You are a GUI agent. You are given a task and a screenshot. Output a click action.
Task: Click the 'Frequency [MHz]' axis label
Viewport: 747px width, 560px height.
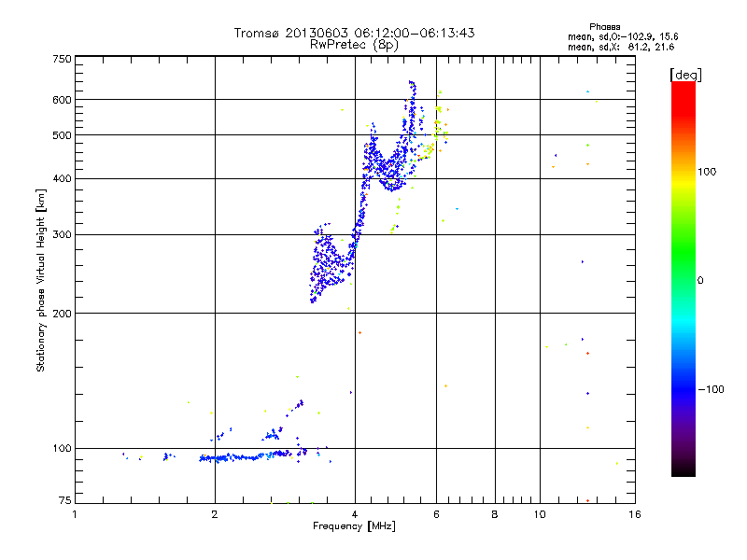tap(354, 526)
